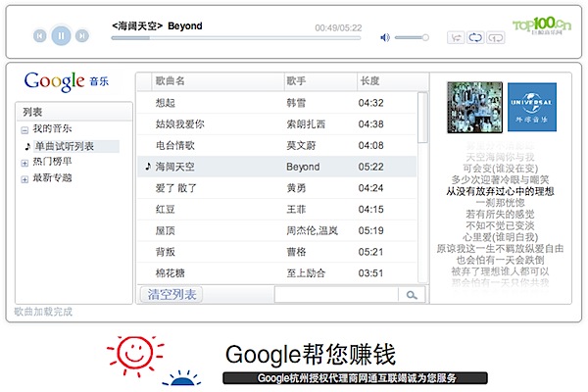
Task: Click the playlist scrollbar thumb
Action: point(422,118)
